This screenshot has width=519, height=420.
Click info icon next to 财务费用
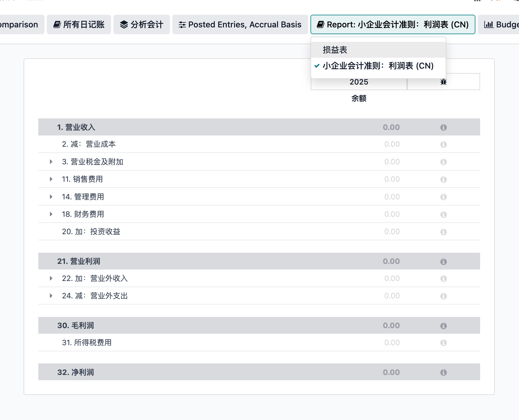click(443, 214)
